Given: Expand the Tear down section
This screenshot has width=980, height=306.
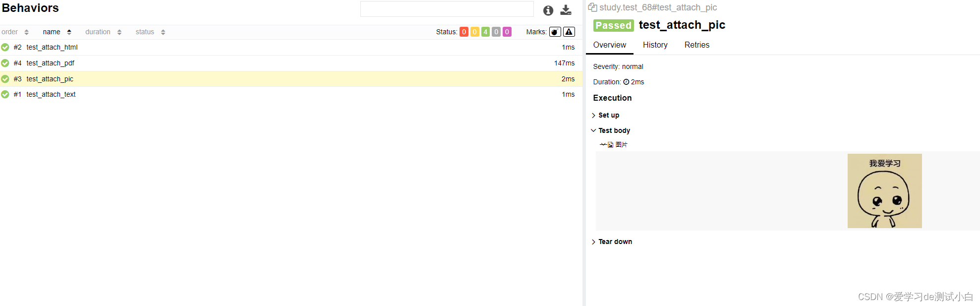Looking at the screenshot, I should coord(612,242).
